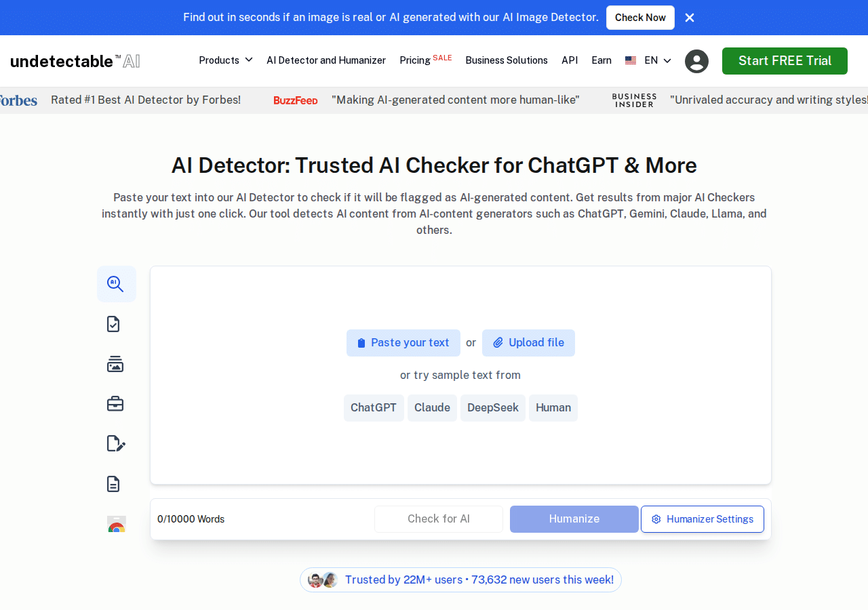Click the US flag language icon
Screen dimensions: 868x610
tap(631, 60)
